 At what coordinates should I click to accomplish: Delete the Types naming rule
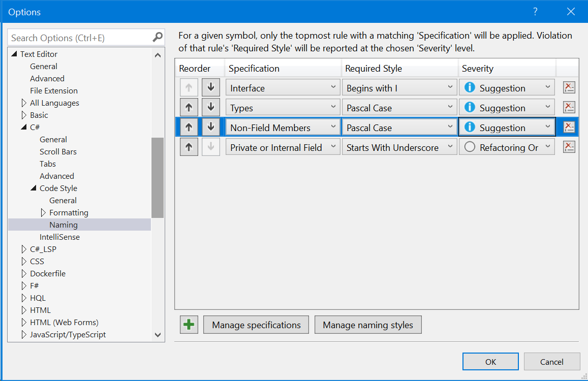(x=569, y=108)
